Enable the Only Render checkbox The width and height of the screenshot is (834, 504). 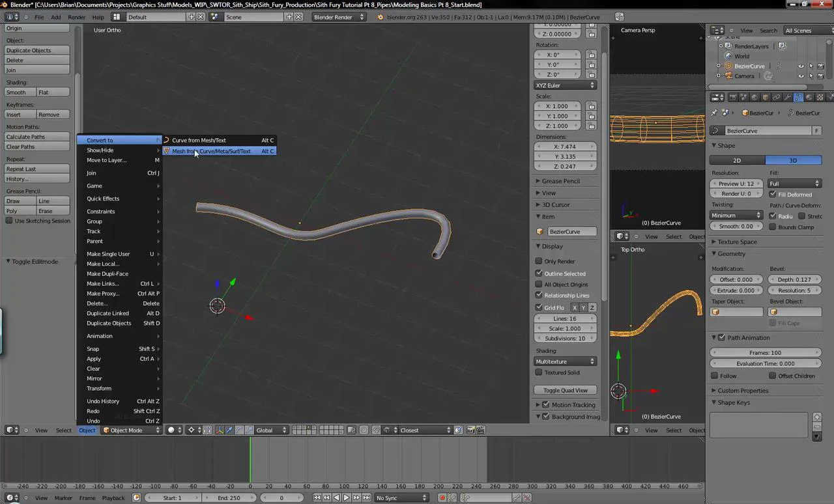[539, 261]
